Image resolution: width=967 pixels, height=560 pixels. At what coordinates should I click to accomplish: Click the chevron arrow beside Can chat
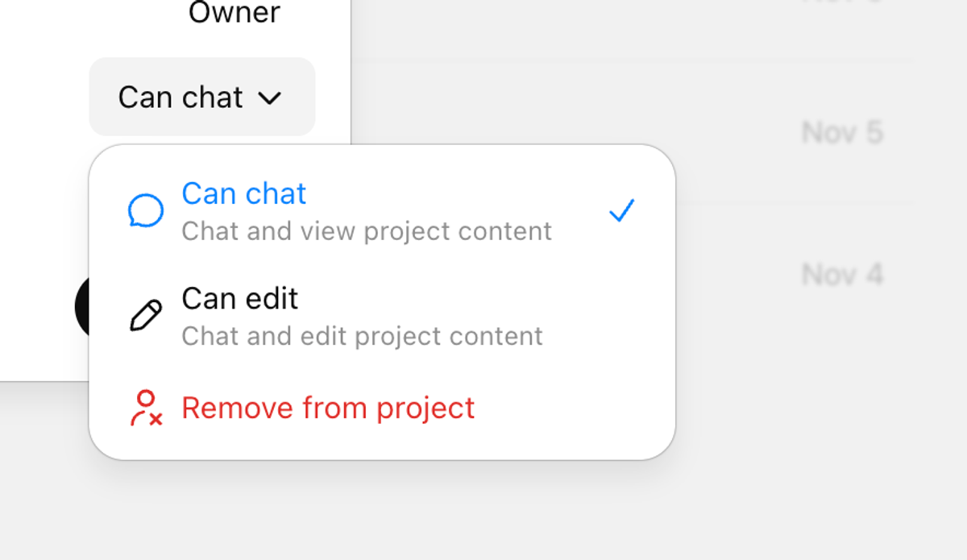tap(271, 97)
